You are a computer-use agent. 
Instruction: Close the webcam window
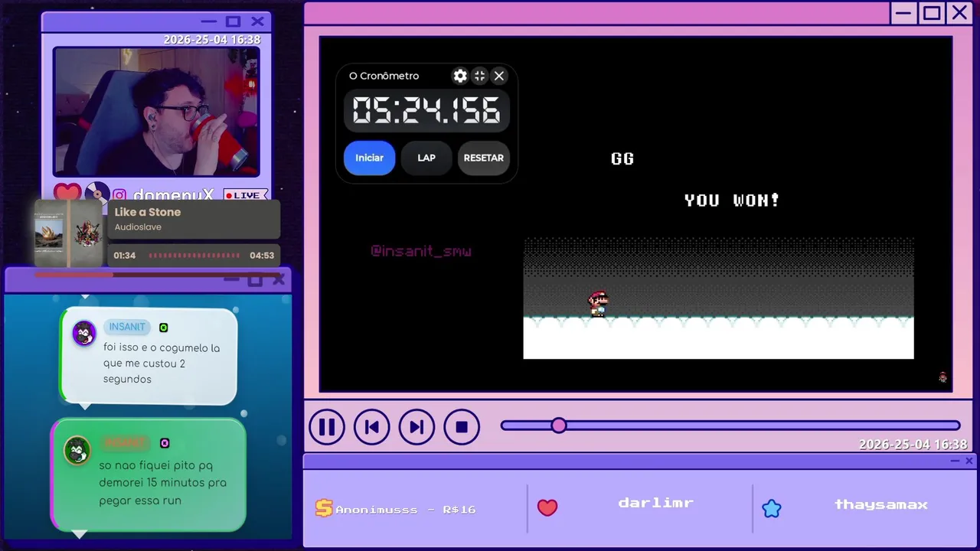pos(258,21)
